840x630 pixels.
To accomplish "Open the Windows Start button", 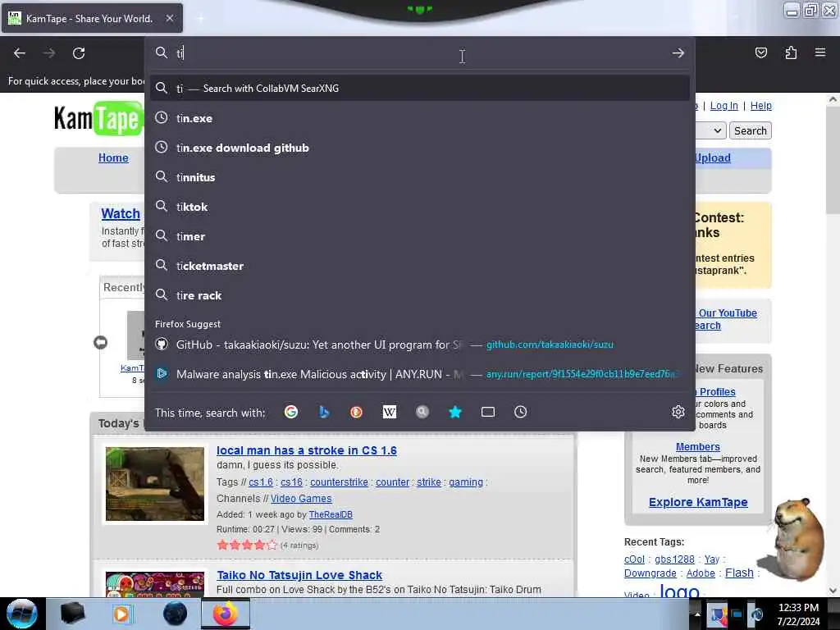I will pos(21,614).
